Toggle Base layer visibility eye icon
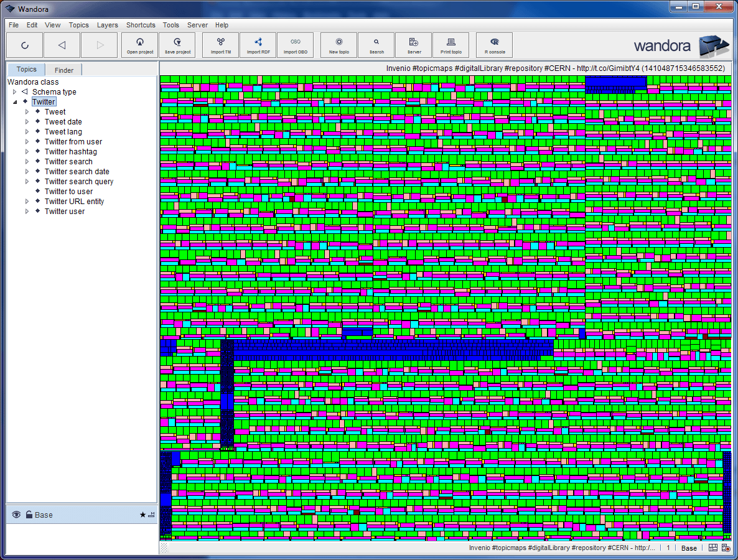738x560 pixels. point(16,515)
